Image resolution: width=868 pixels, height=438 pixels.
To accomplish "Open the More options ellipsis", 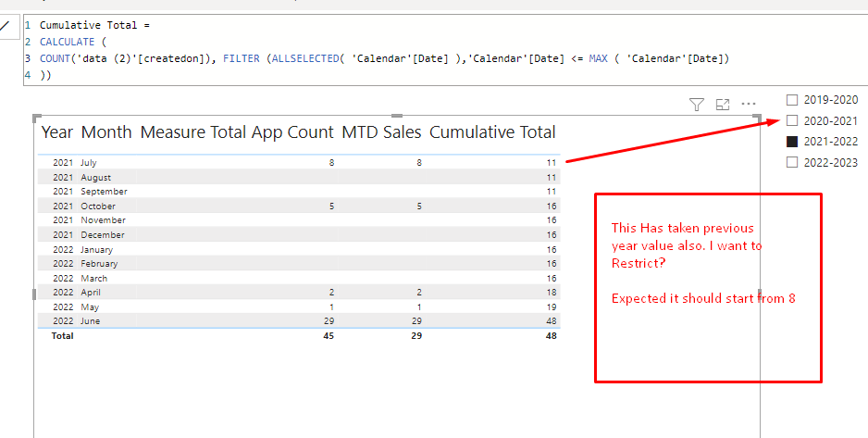I will click(x=749, y=104).
